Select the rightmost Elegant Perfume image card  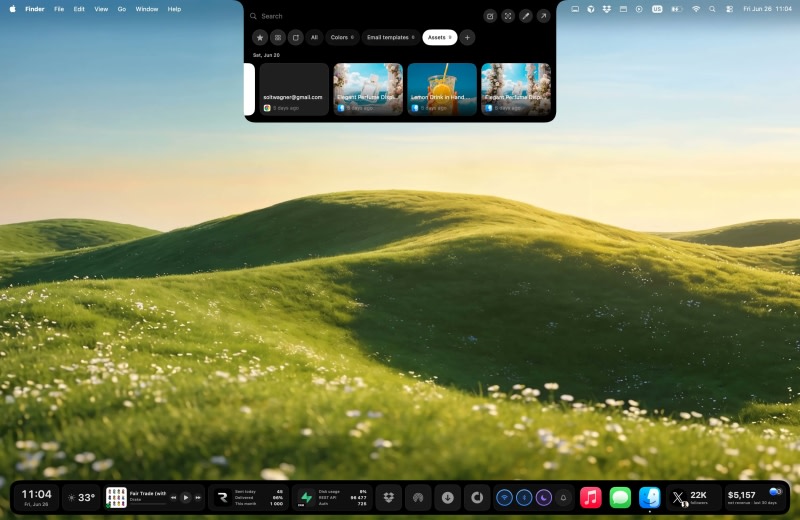point(516,89)
